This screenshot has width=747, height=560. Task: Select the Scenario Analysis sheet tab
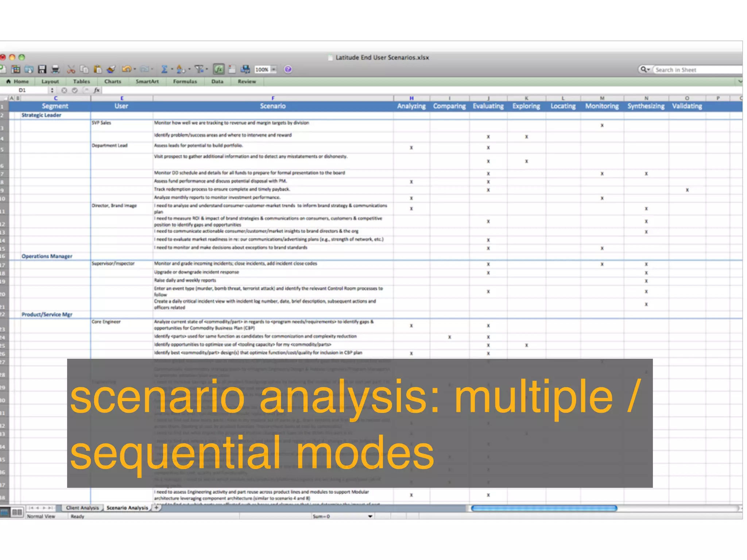[127, 507]
